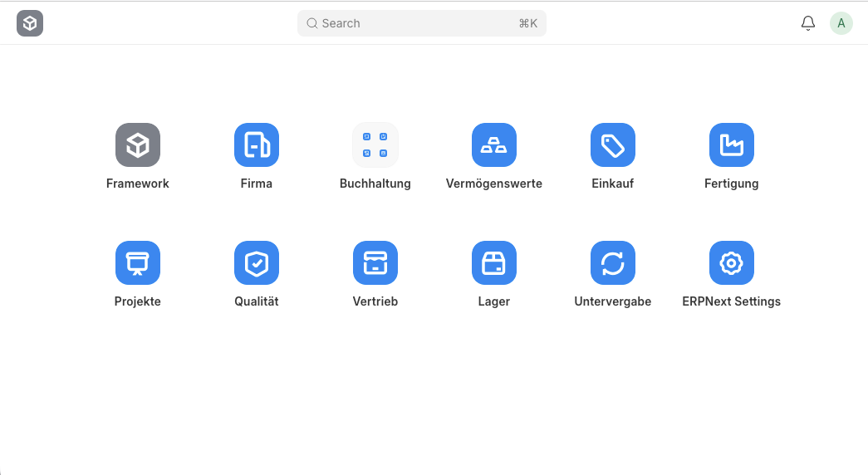Open the notifications bell
Screen dimensions: 868x475
point(807,23)
